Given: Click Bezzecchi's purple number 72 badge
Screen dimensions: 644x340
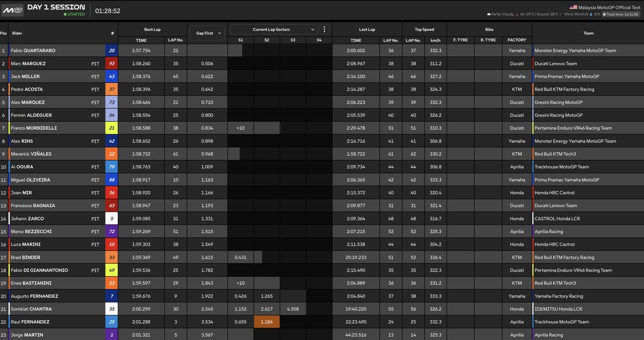Looking at the screenshot, I should pos(112,232).
